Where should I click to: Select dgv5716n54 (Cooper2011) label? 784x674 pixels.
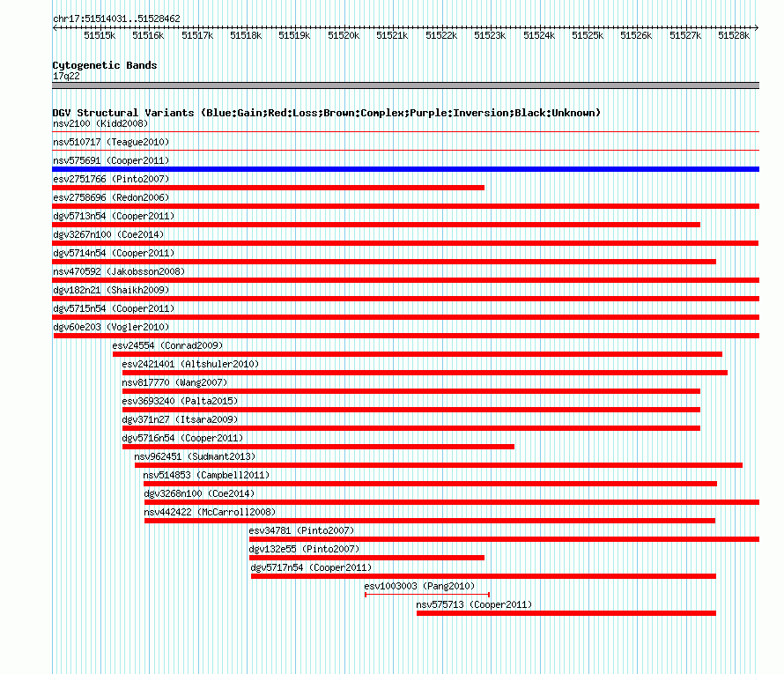tap(182, 438)
